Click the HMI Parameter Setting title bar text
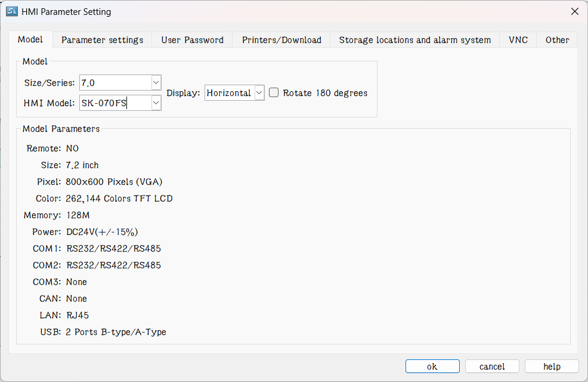Image resolution: width=588 pixels, height=382 pixels. tap(66, 11)
